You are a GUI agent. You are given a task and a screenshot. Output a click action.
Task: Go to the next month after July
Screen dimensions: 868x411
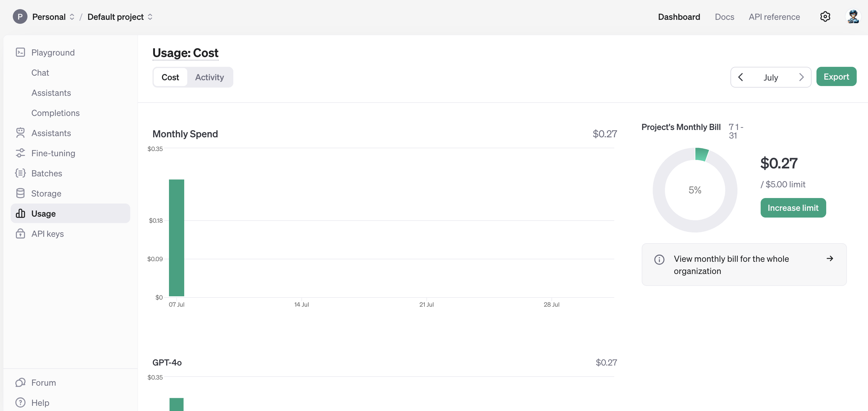click(801, 77)
